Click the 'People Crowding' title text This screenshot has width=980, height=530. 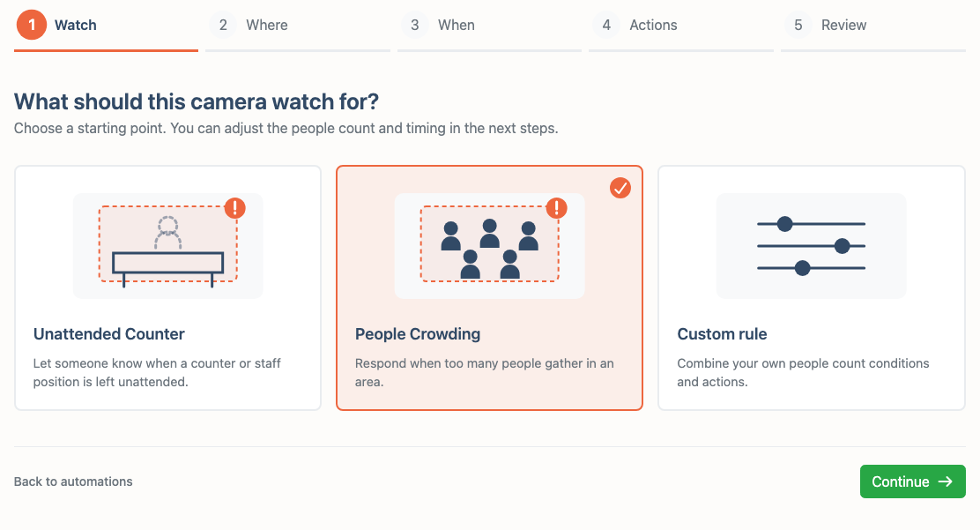(418, 334)
